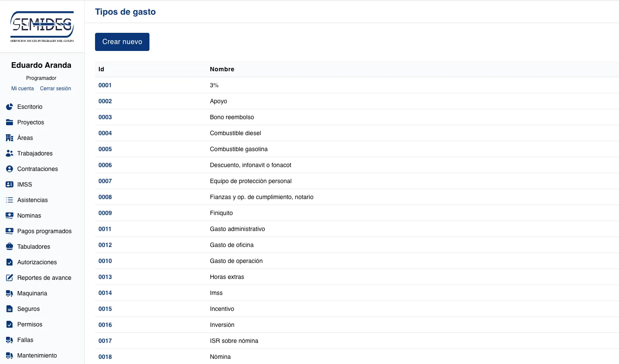Click the Nombre column header
Viewport: 619px width, 364px height.
(x=222, y=69)
